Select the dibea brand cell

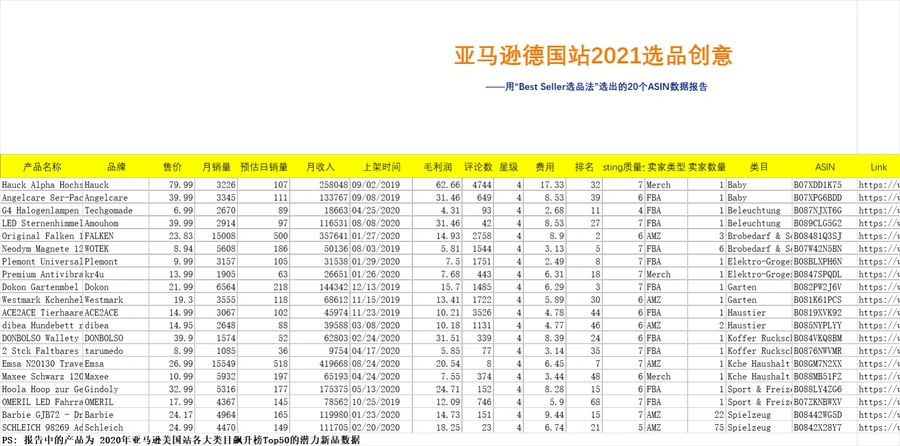tap(116, 325)
